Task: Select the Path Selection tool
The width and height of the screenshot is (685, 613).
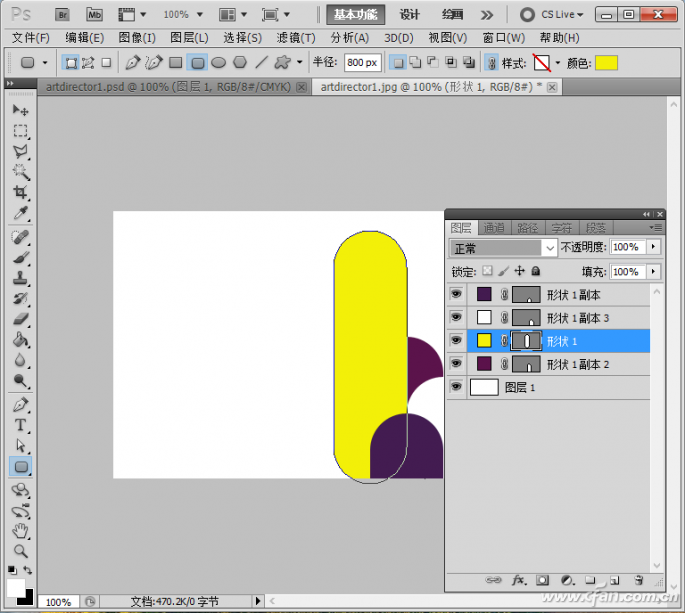Action: pyautogui.click(x=20, y=446)
